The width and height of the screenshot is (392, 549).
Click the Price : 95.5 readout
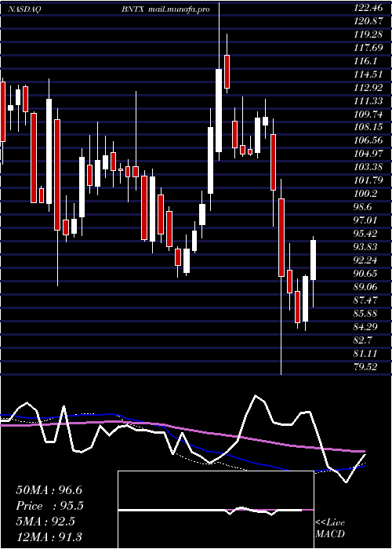click(49, 506)
